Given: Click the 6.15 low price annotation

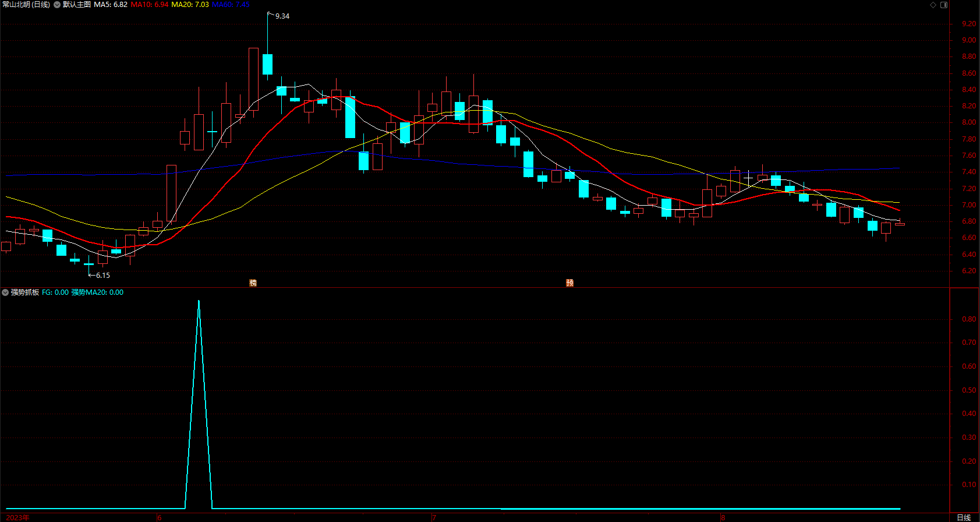Looking at the screenshot, I should pos(103,276).
